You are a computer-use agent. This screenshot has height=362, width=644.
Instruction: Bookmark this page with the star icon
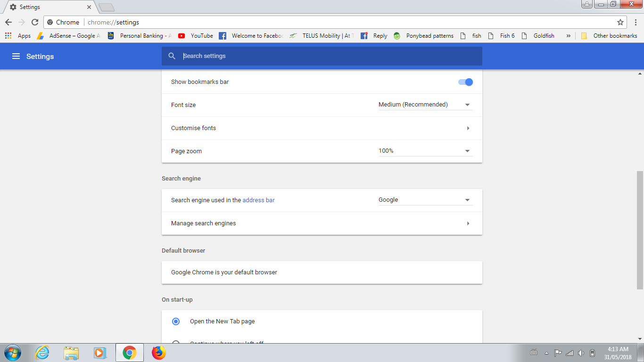[x=620, y=22]
